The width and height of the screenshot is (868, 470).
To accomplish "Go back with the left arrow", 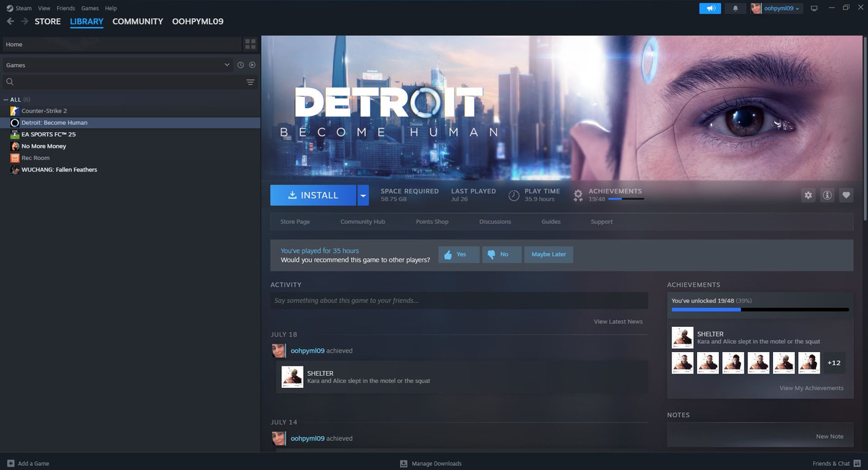I will [x=10, y=21].
